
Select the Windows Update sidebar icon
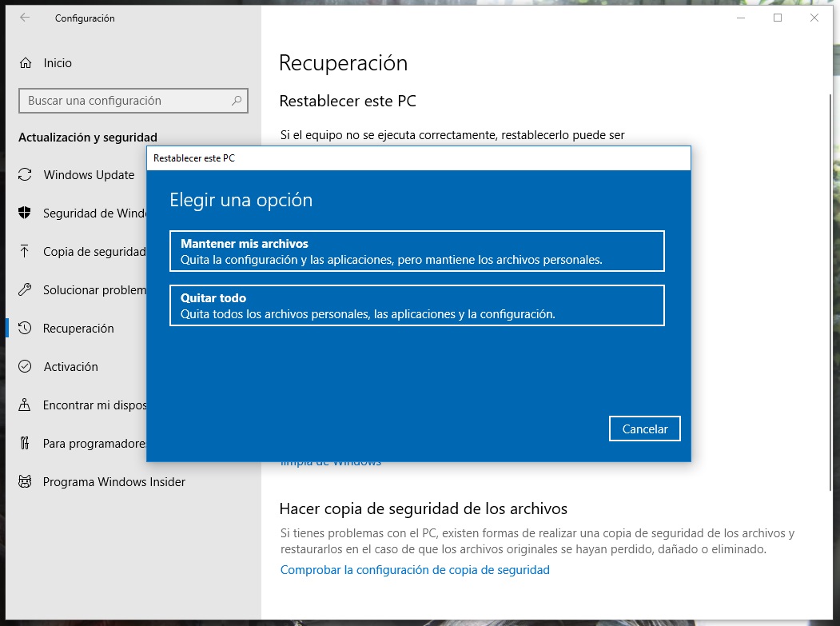pos(26,174)
